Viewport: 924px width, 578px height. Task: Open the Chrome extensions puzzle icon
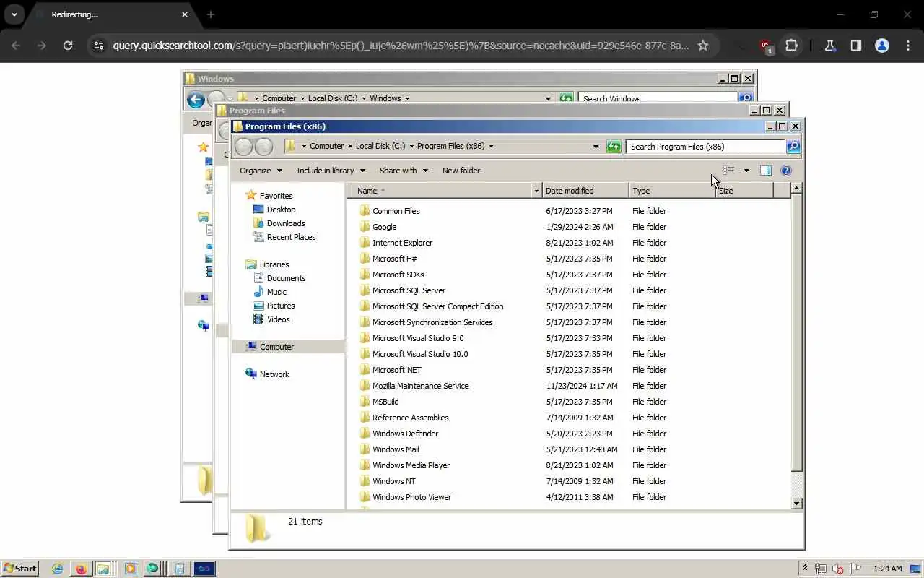pyautogui.click(x=791, y=46)
